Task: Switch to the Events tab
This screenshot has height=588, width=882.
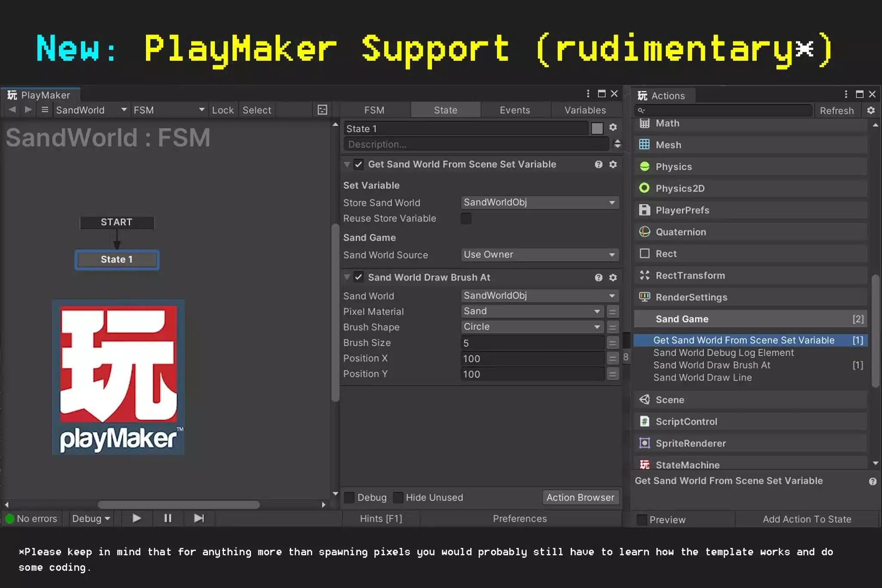Action: pyautogui.click(x=515, y=110)
